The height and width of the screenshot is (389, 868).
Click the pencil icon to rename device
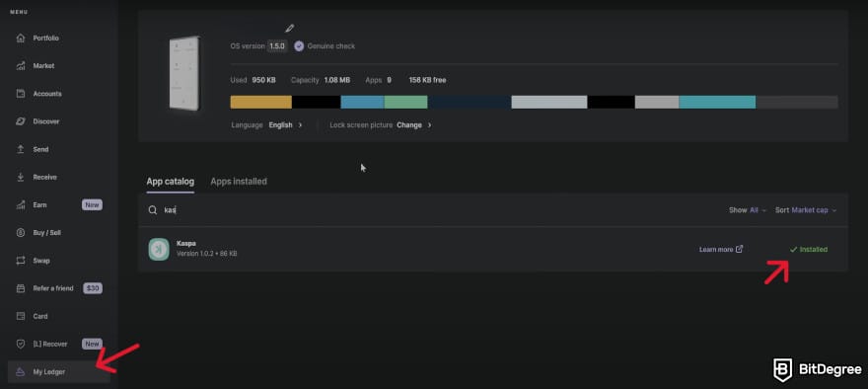(x=290, y=29)
